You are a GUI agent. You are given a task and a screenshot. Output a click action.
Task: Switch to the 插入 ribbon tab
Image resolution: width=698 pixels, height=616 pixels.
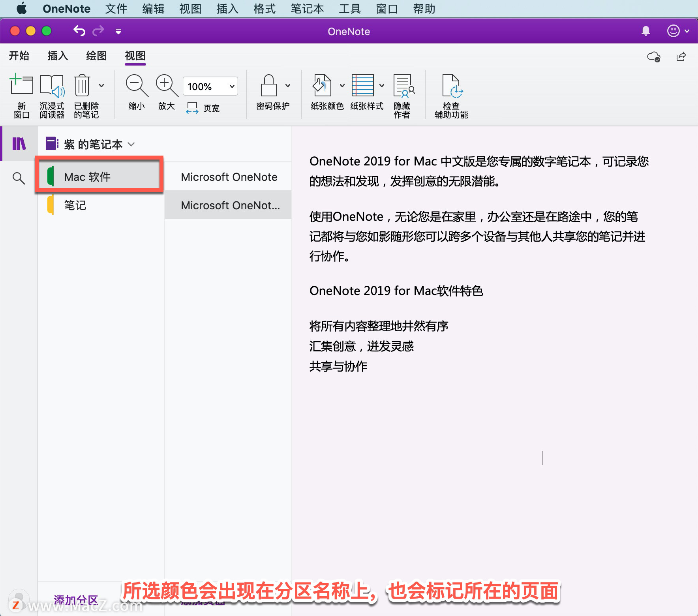[x=58, y=56]
